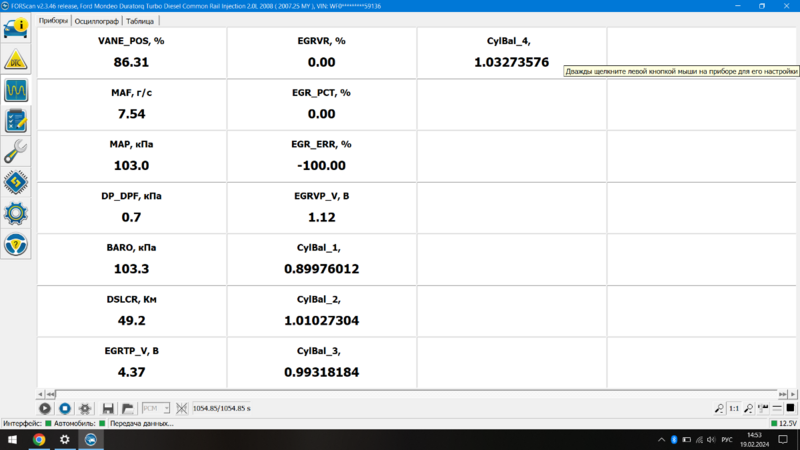This screenshot has width=800, height=450.
Task: Click the CylBal_4 gauge cell
Action: click(511, 52)
